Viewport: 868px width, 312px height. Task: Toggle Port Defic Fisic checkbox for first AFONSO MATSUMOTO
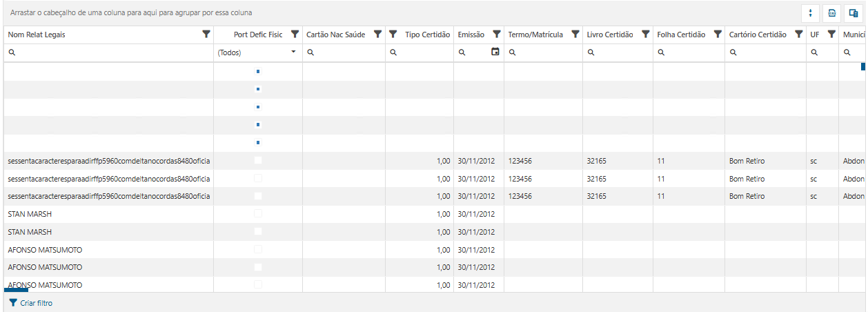pos(258,249)
